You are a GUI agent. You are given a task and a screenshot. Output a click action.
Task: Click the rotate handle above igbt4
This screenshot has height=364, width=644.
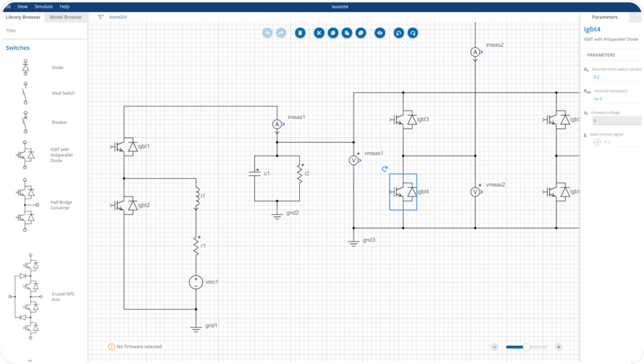point(385,169)
